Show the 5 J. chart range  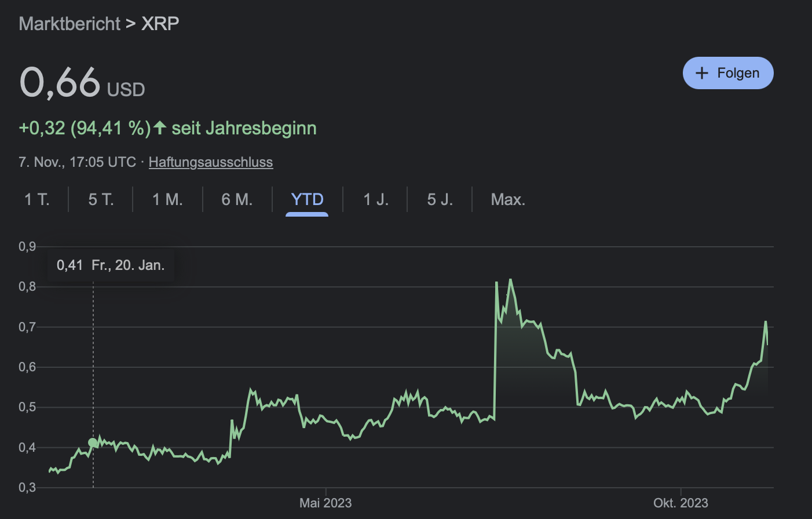click(440, 200)
